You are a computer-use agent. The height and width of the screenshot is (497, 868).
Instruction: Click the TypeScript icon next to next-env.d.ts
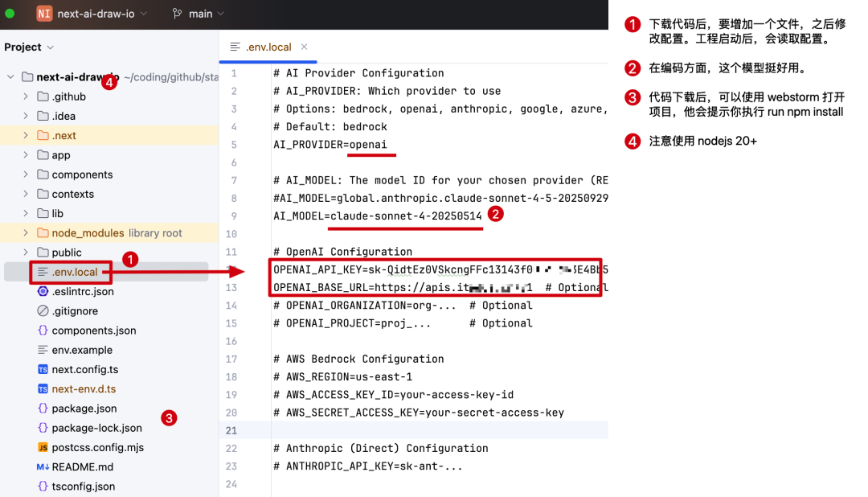click(42, 388)
